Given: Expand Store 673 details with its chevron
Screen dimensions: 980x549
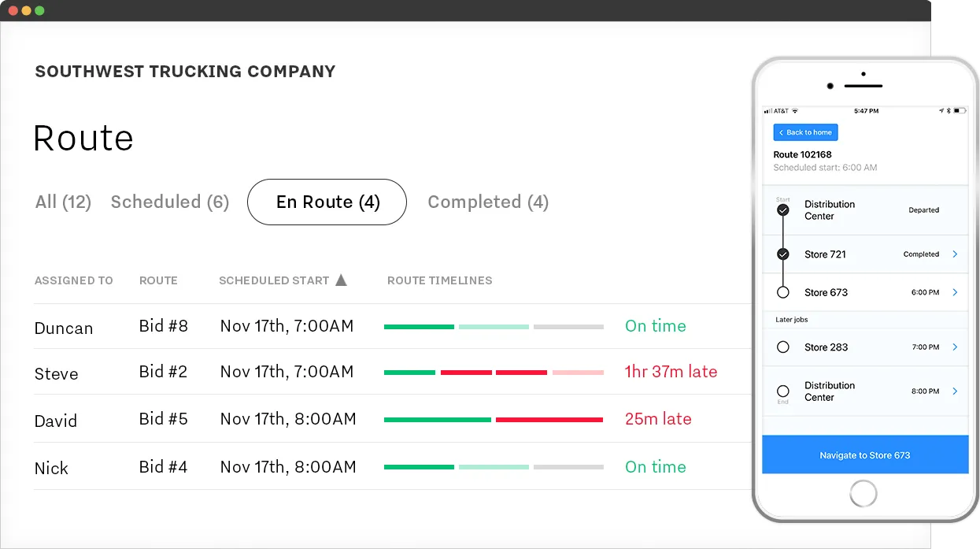Looking at the screenshot, I should (955, 292).
